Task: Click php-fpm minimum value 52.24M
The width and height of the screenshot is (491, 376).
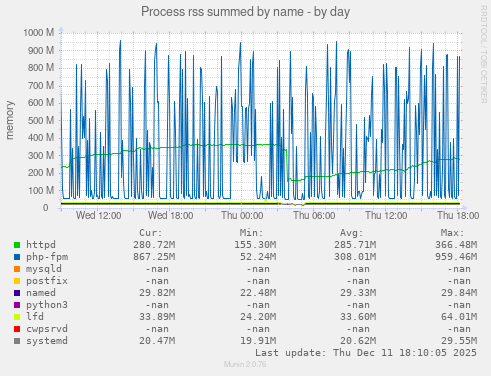Action: 258,257
